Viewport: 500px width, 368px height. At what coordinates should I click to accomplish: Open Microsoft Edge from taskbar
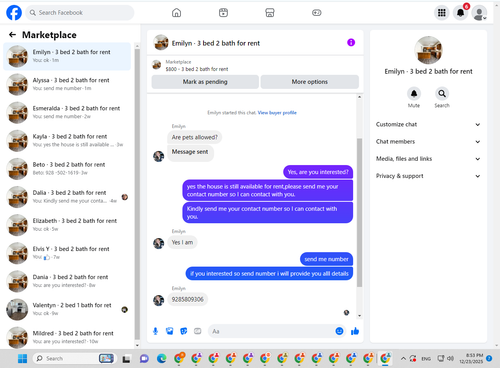click(162, 359)
